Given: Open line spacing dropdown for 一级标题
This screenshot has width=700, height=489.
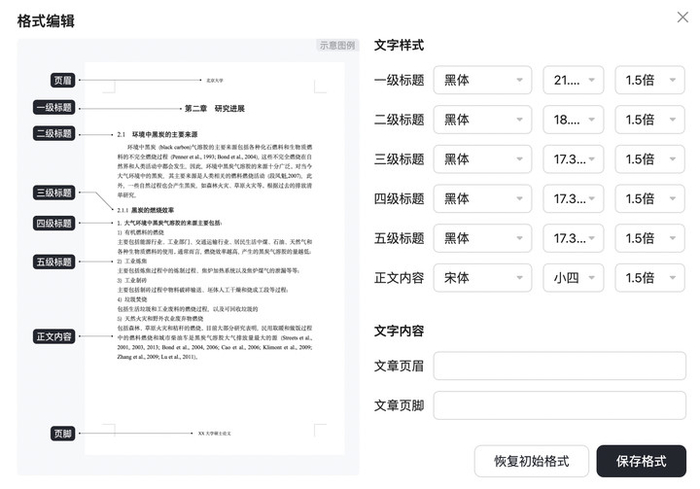Looking at the screenshot, I should 650,81.
